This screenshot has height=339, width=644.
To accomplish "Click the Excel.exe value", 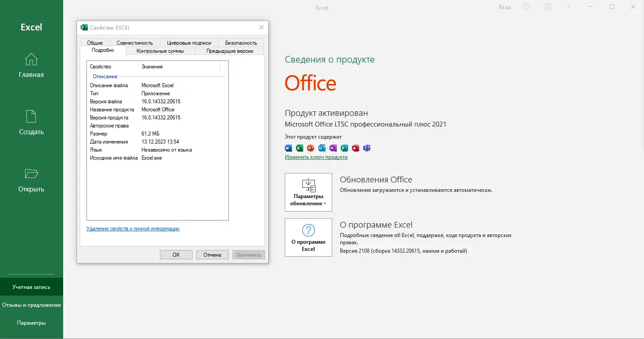I will [x=152, y=158].
